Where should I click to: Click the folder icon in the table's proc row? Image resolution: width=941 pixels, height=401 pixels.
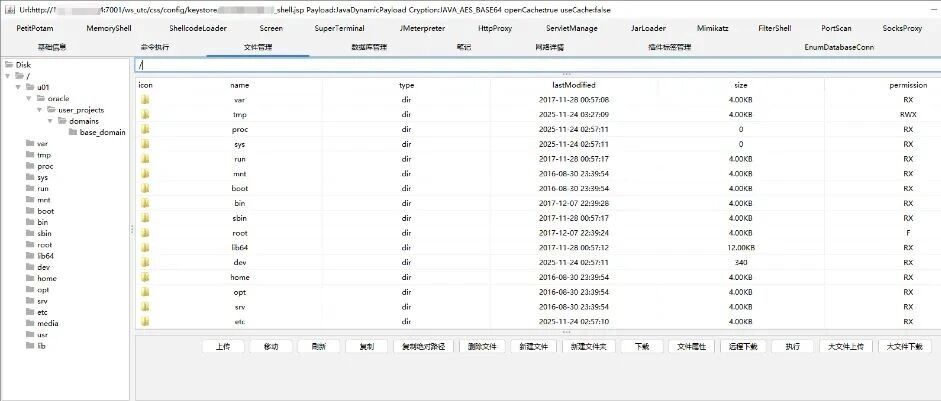(x=145, y=129)
